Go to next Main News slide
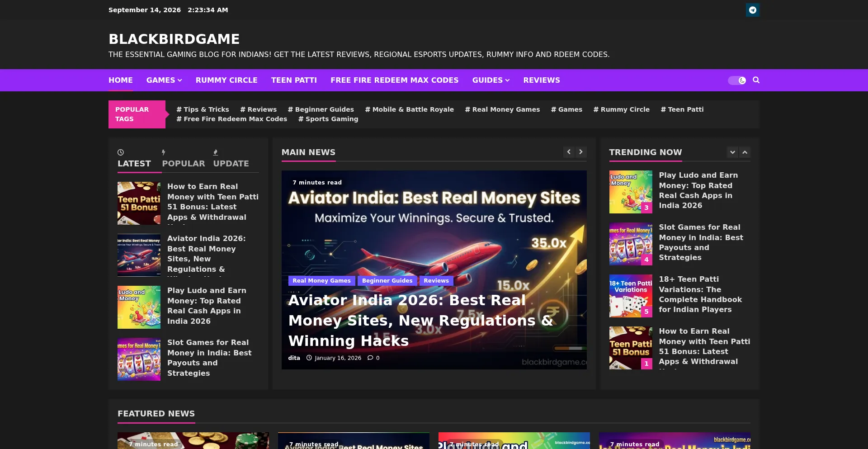The width and height of the screenshot is (868, 449). tap(581, 152)
